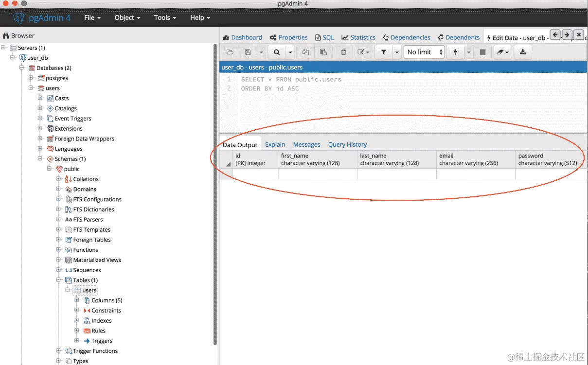Screen dimensions: 588x365
Task: Open the Dependencies tab
Action: (x=407, y=37)
